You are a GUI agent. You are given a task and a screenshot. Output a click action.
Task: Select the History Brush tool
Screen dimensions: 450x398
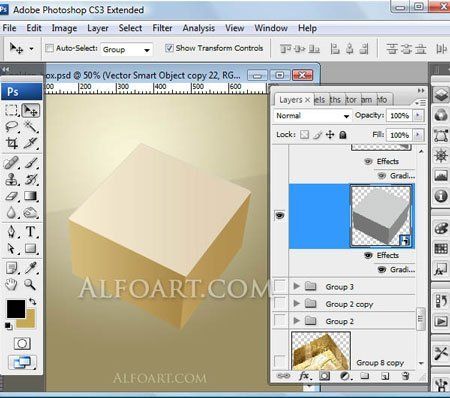(x=30, y=180)
